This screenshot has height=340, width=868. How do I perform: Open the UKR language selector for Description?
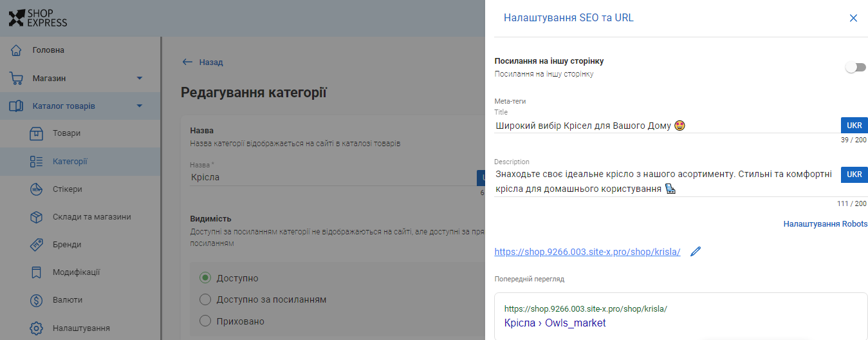[x=854, y=175]
